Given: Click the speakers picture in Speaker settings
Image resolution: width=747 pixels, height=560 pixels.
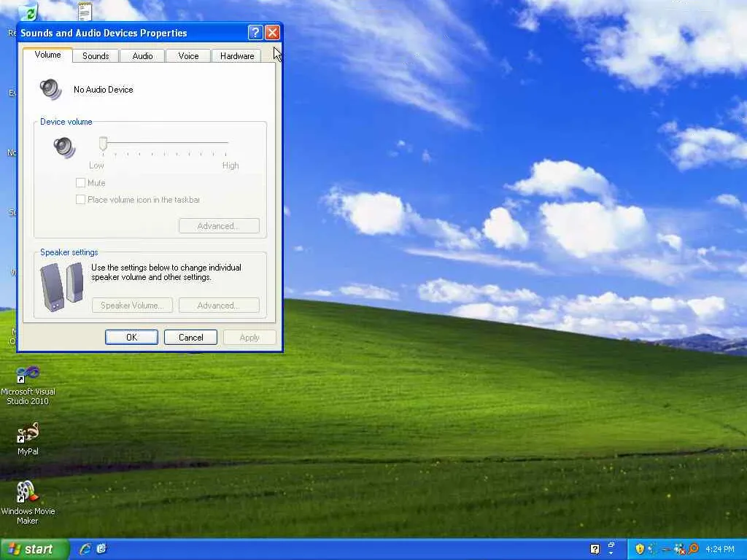Looking at the screenshot, I should click(x=62, y=287).
